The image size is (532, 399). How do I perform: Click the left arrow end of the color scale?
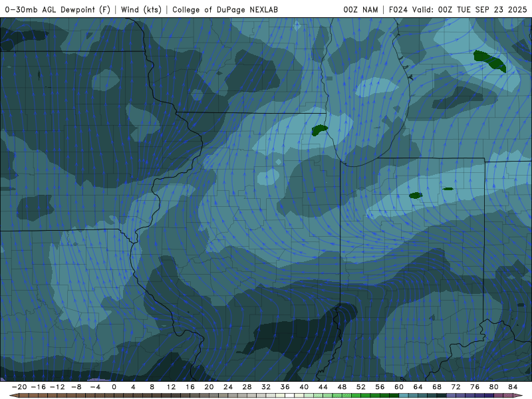pos(13,396)
